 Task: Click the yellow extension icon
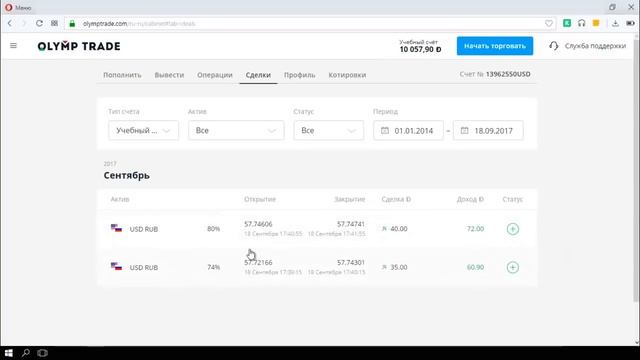[x=596, y=23]
